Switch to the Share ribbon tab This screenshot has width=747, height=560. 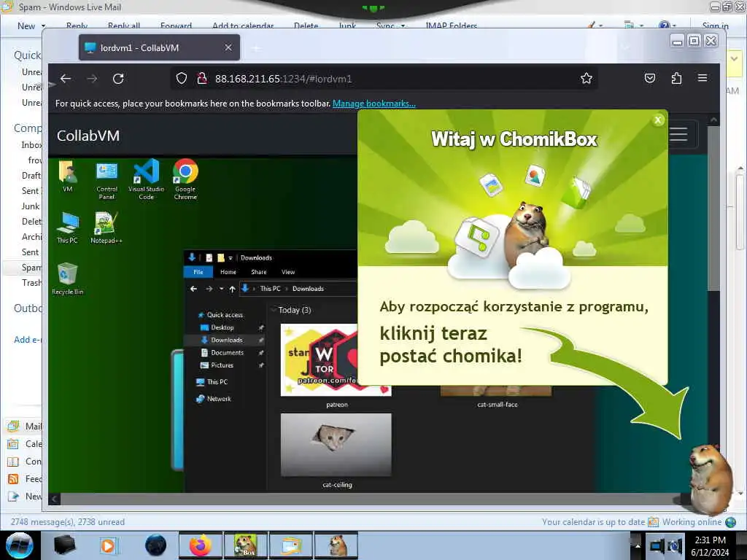[x=259, y=272]
